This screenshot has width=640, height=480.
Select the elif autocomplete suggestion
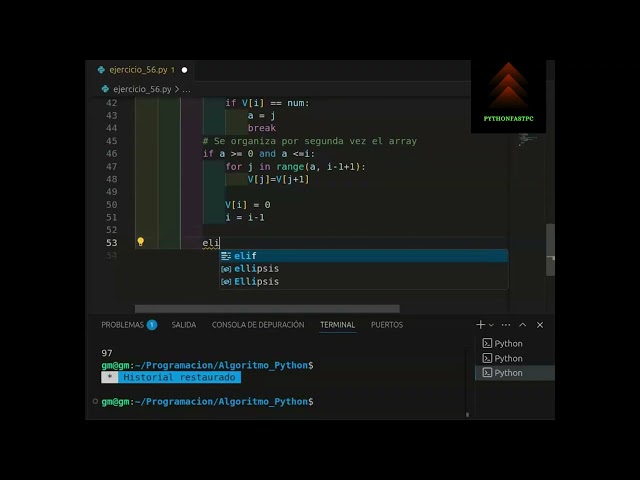pyautogui.click(x=364, y=256)
